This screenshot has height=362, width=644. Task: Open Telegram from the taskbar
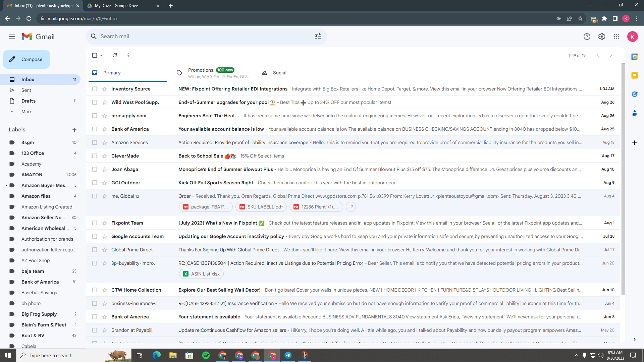coord(288,355)
